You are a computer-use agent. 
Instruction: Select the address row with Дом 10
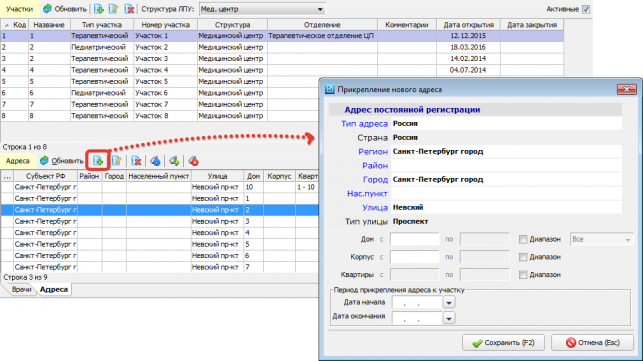(160, 187)
